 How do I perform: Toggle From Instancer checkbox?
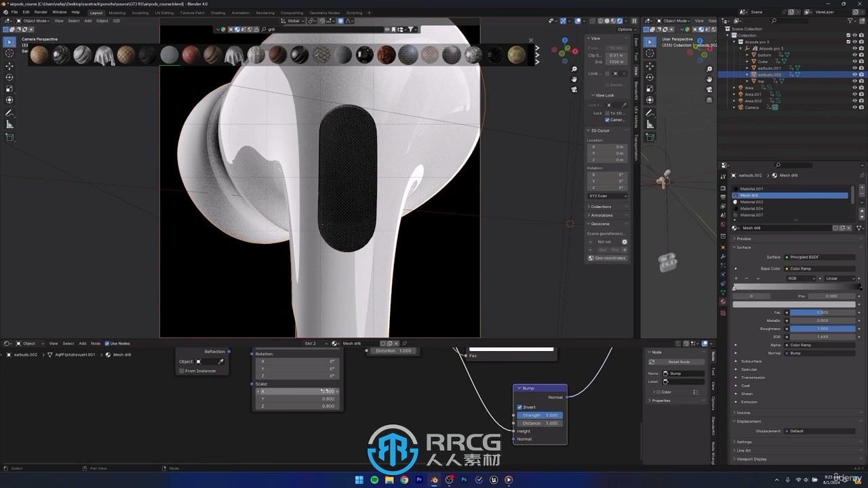click(182, 371)
